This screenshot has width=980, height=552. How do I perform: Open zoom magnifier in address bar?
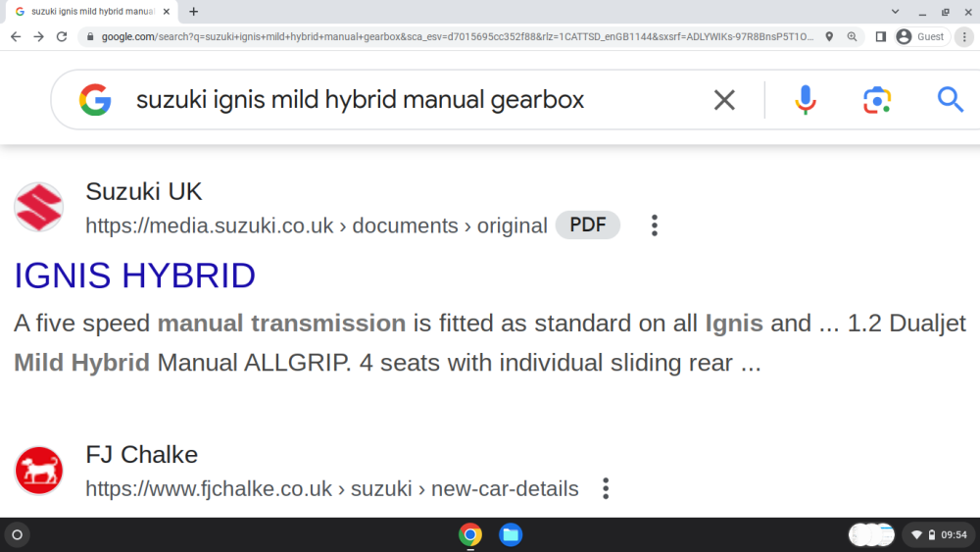[x=852, y=37]
